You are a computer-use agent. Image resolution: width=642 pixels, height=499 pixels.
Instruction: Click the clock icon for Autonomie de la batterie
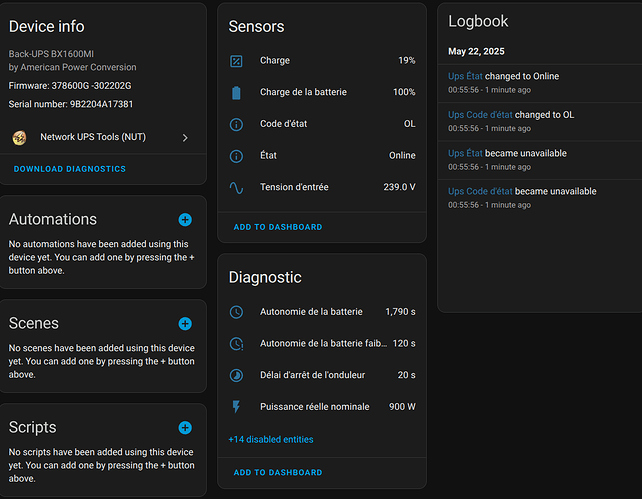[x=236, y=312]
